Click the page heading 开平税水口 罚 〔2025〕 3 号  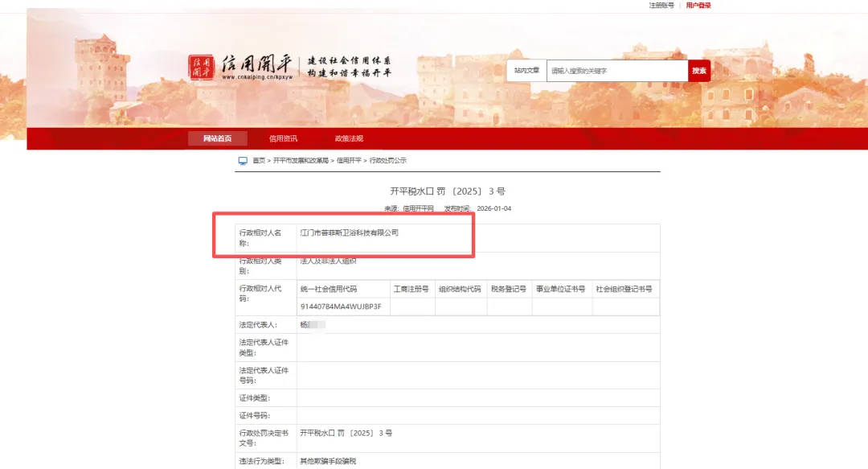coord(448,191)
